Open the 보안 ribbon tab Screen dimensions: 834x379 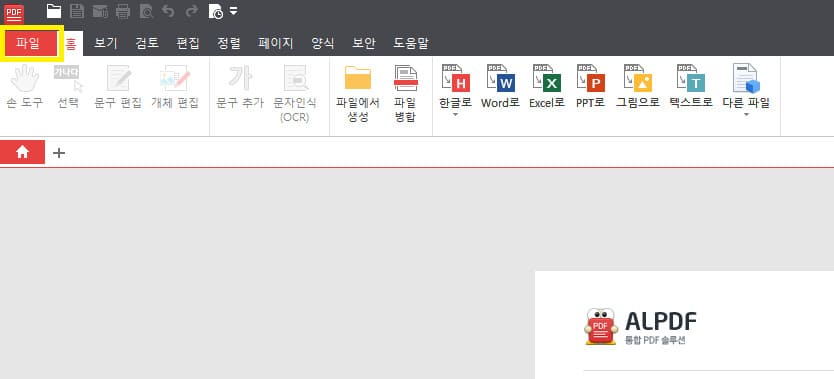pyautogui.click(x=364, y=43)
